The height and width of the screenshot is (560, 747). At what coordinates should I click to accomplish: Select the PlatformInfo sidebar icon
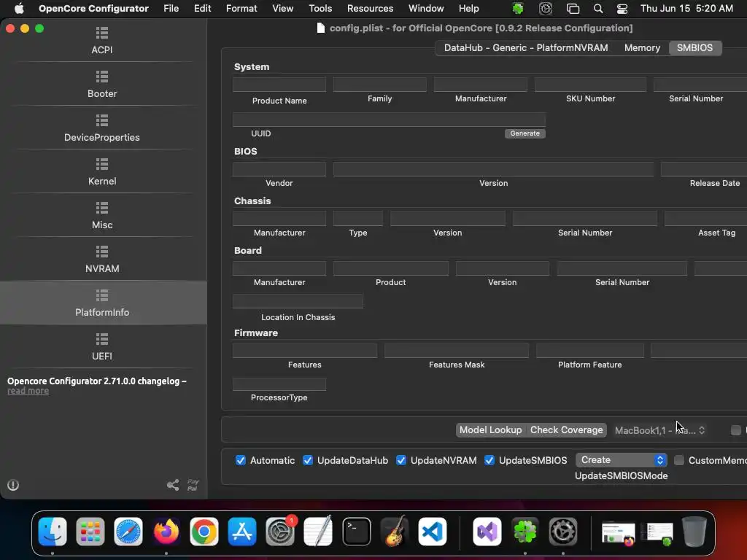coord(102,296)
